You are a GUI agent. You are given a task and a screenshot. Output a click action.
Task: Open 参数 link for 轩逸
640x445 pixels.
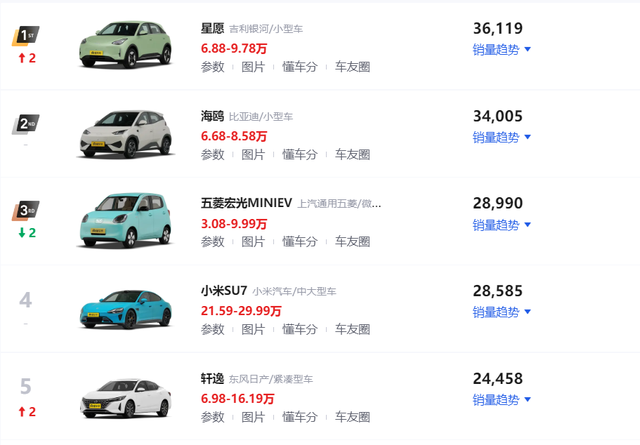(x=212, y=417)
